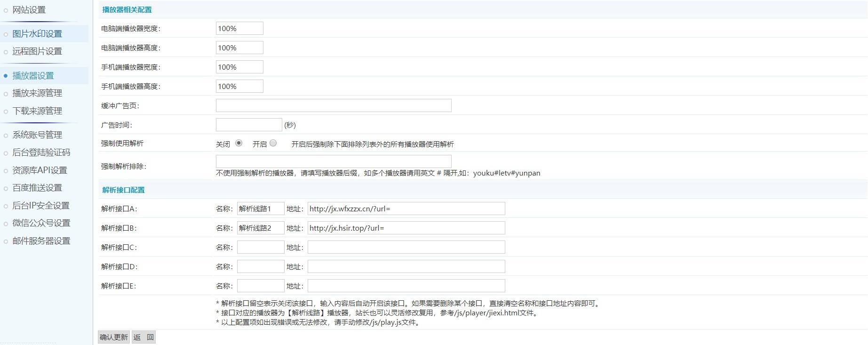Open 后台IP安全设置
The height and width of the screenshot is (345, 868).
pos(41,206)
